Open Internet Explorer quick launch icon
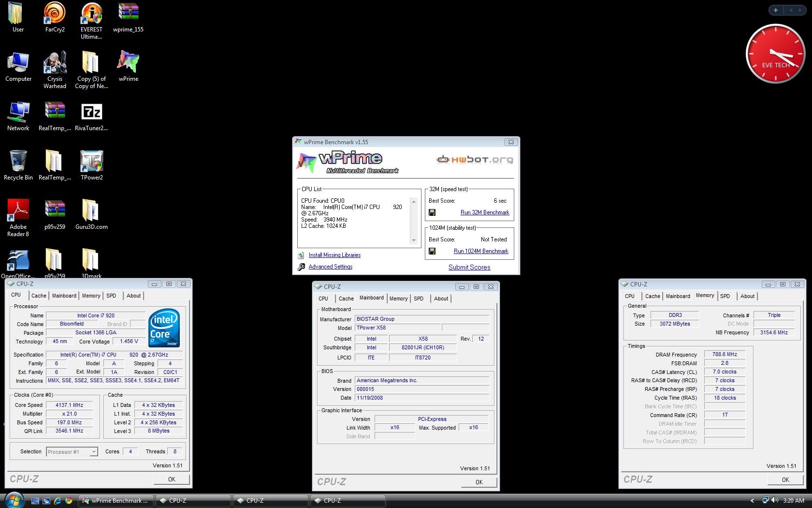The image size is (812, 508). 58,501
